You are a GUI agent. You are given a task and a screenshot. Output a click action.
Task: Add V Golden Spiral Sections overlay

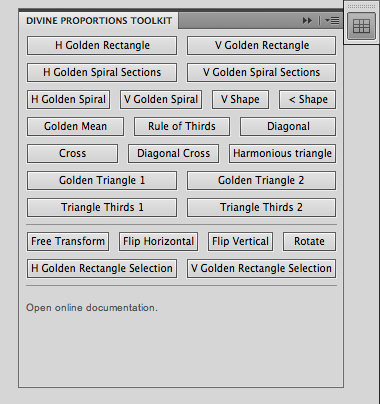[x=261, y=72]
